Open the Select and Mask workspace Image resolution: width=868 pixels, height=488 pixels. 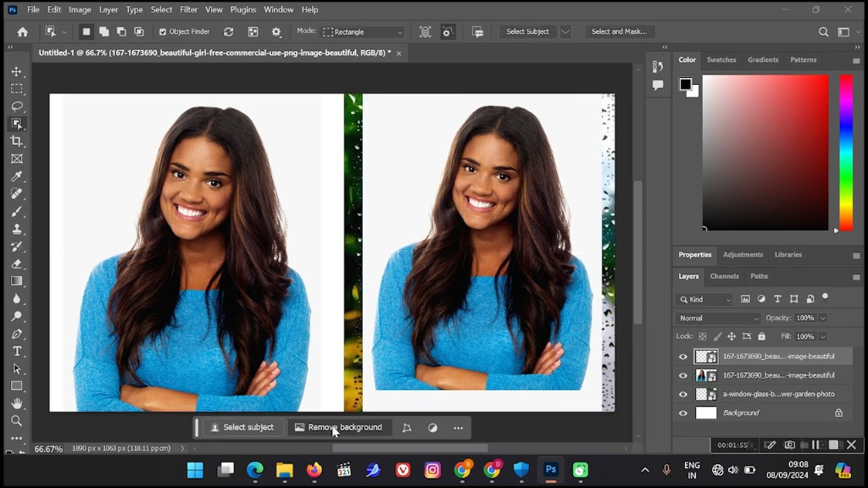[x=620, y=31]
